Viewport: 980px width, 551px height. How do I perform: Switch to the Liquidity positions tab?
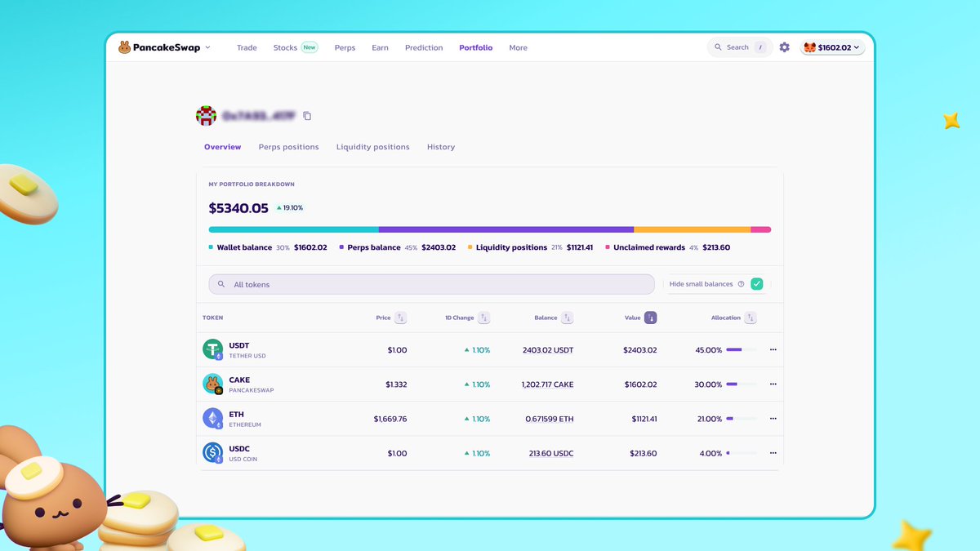tap(373, 147)
